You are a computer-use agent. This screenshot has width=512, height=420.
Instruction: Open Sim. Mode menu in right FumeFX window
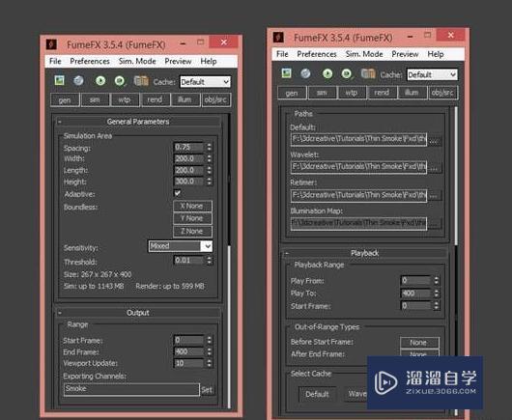(364, 54)
